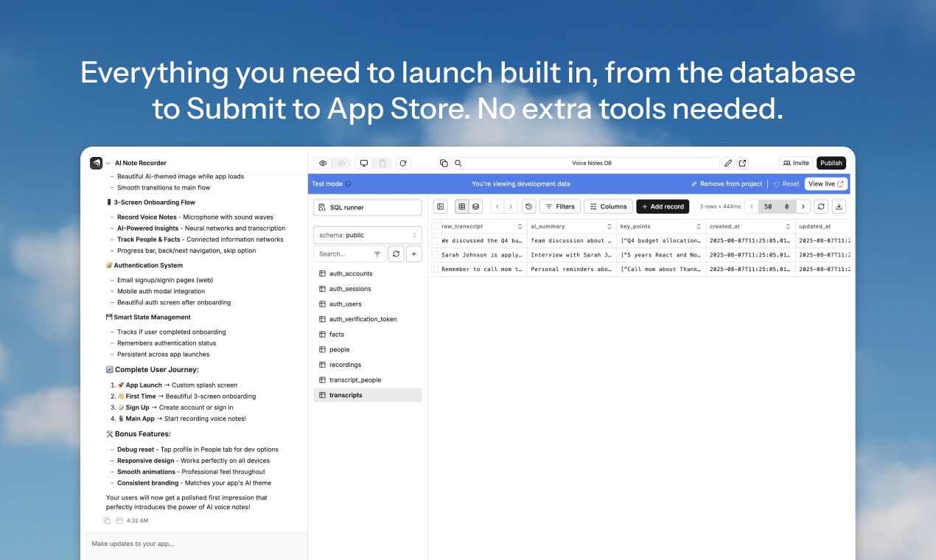Image resolution: width=936 pixels, height=560 pixels.
Task: Click the Add record button
Action: pyautogui.click(x=663, y=207)
